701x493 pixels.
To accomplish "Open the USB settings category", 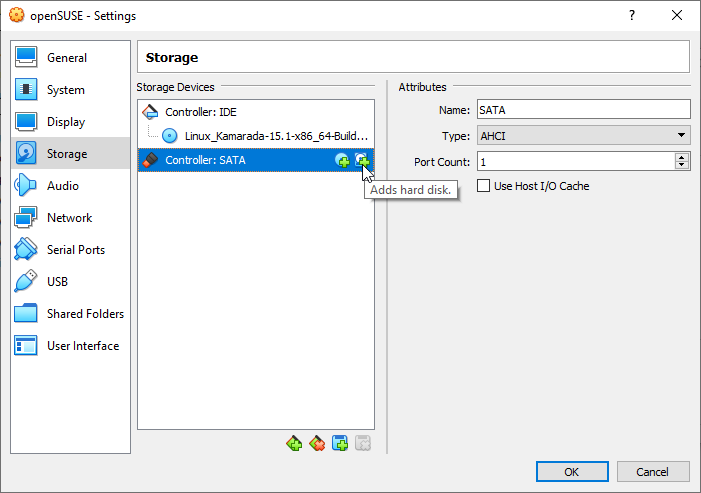I will (58, 282).
